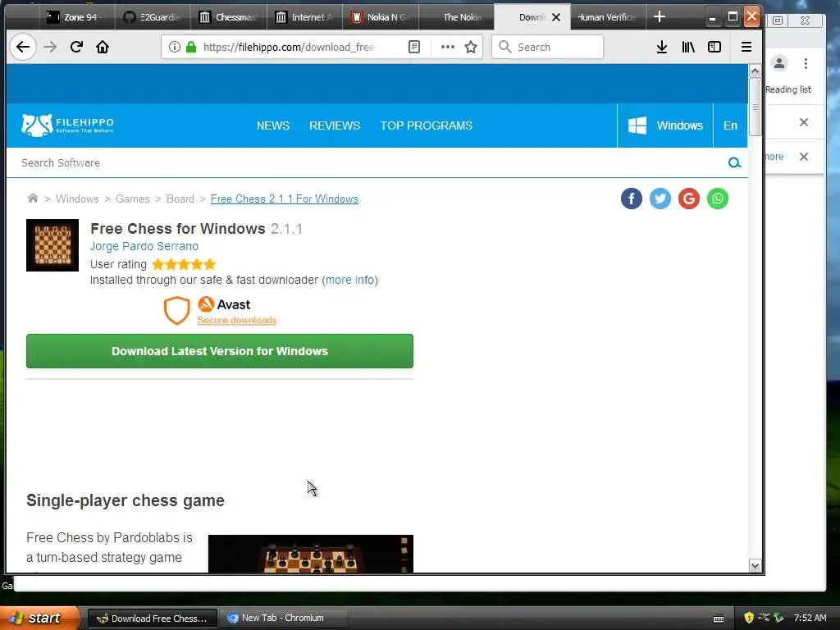The image size is (840, 630).
Task: Click the FileHippo logo
Action: [67, 126]
